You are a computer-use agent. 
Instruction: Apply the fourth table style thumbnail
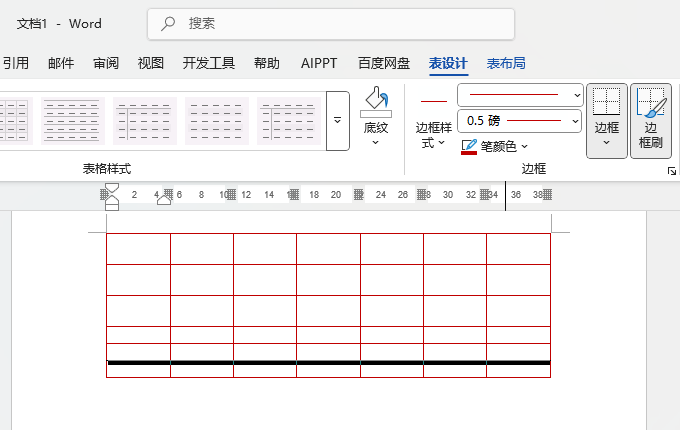217,121
